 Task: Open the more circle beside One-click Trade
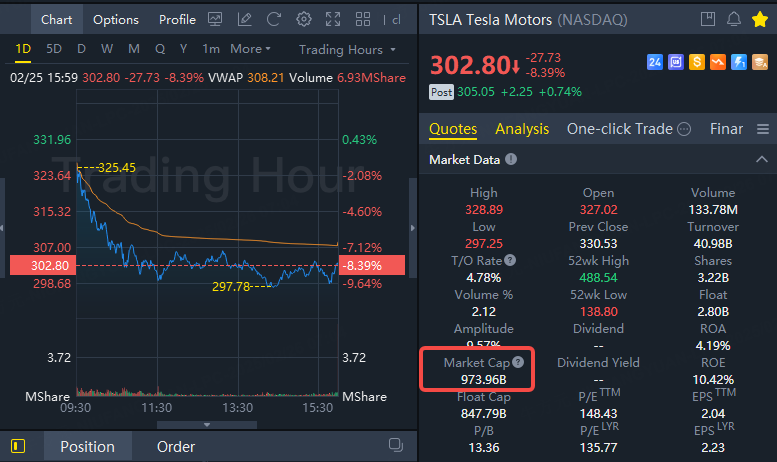point(684,129)
